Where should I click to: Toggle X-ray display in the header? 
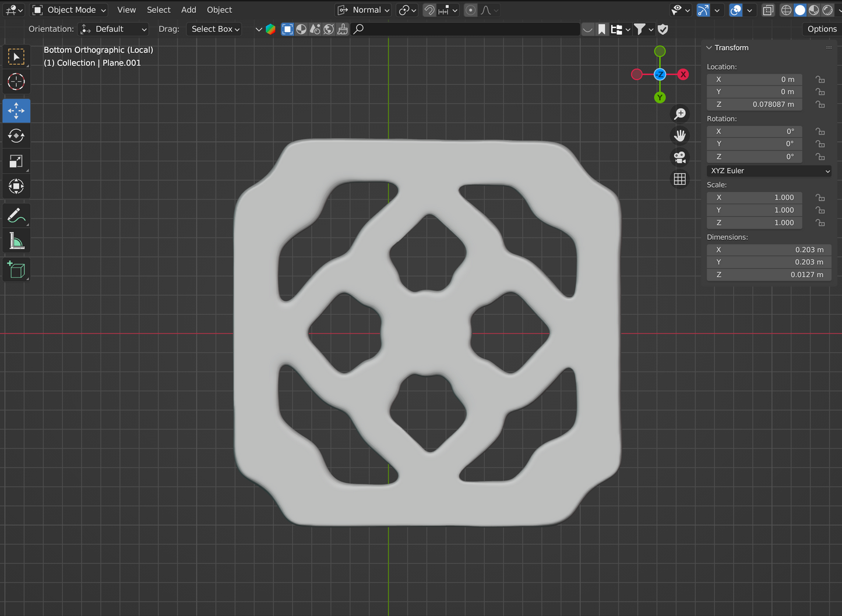point(768,10)
